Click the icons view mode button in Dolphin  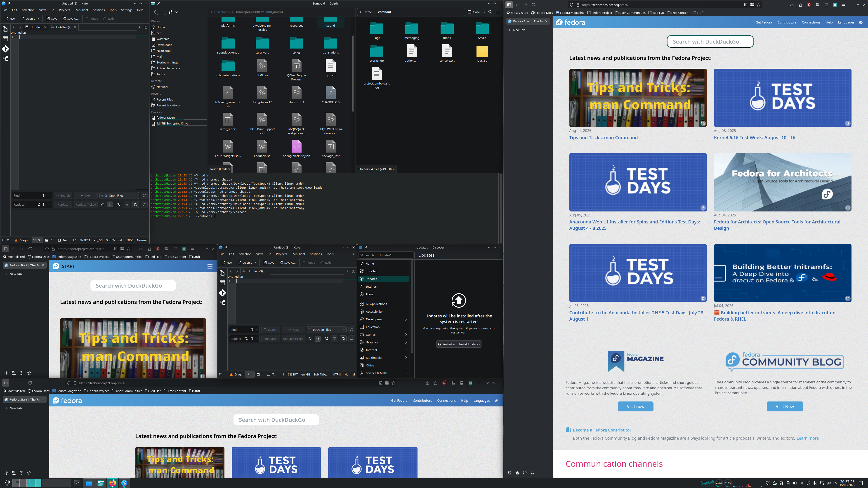(170, 12)
